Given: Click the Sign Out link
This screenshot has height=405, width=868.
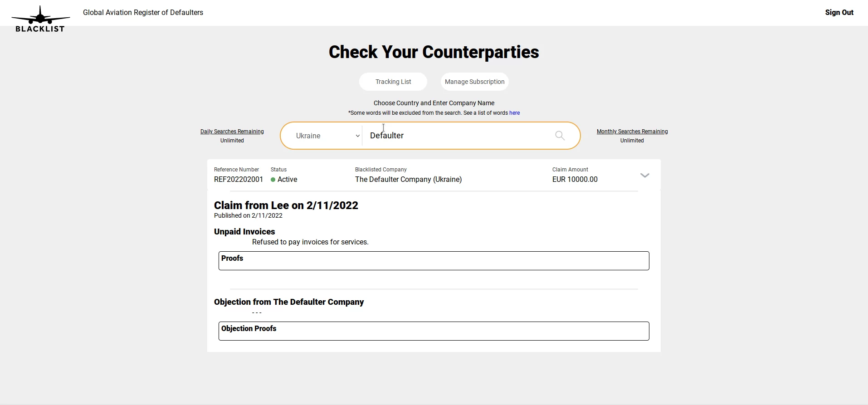Looking at the screenshot, I should pos(839,12).
